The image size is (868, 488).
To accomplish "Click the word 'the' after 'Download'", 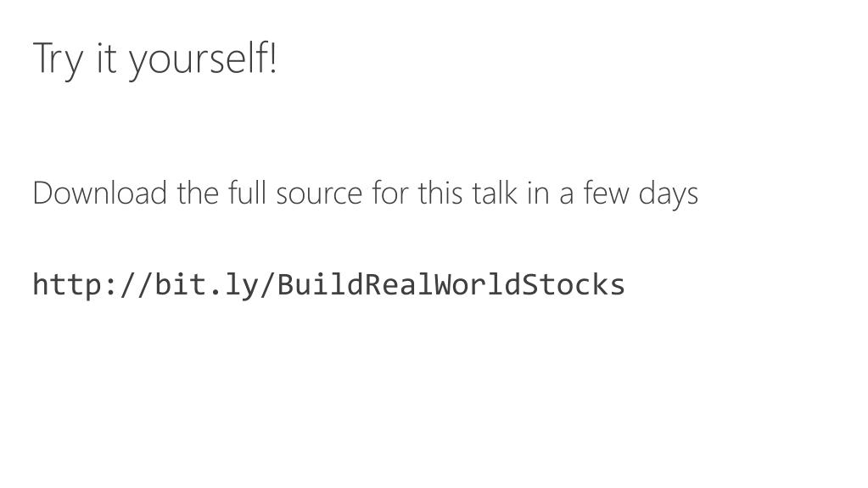I will click(x=198, y=193).
